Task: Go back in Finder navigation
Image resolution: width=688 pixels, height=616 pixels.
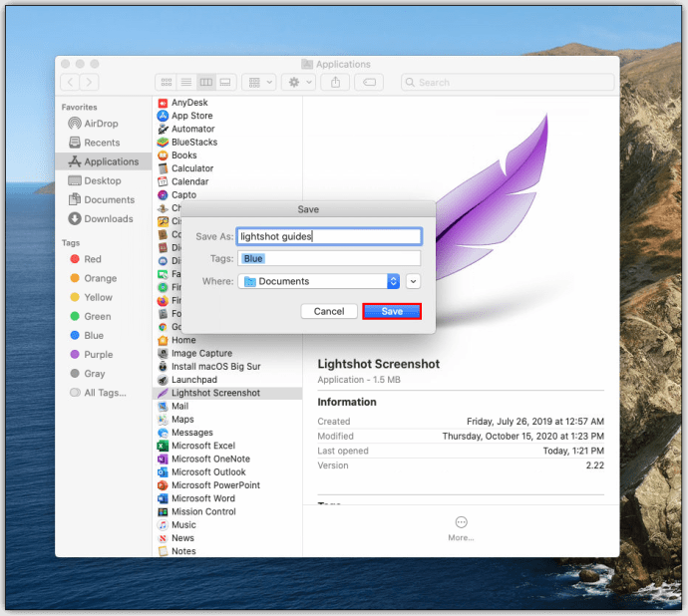Action: click(x=70, y=82)
